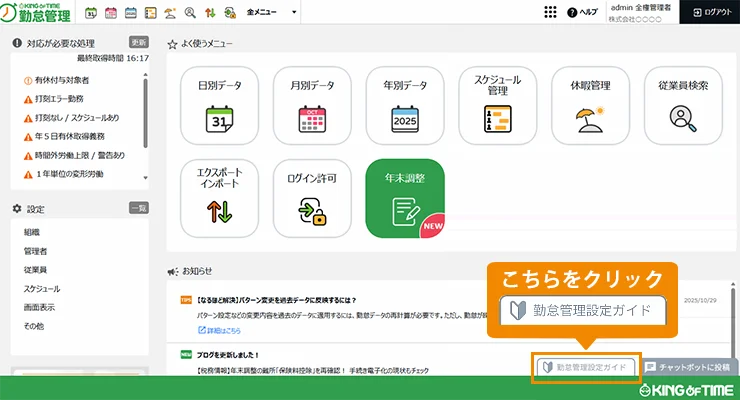
Task: Open daily data icon in top toolbar
Action: click(91, 13)
